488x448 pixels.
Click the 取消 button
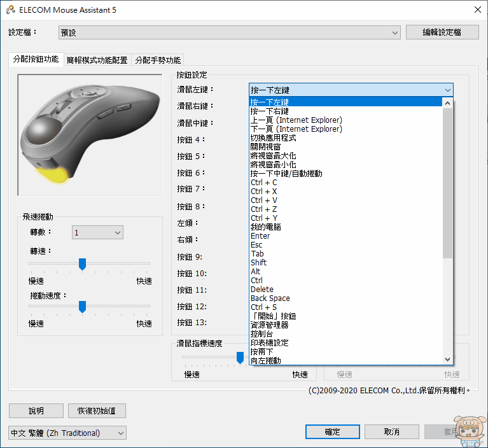[391, 432]
